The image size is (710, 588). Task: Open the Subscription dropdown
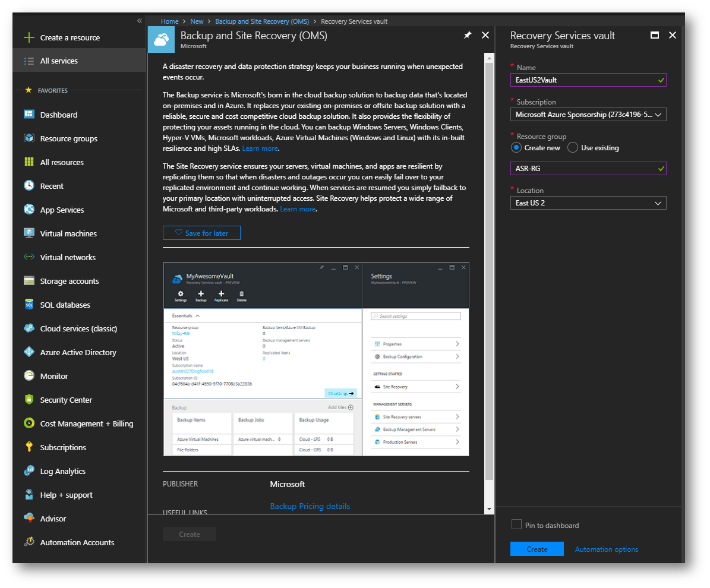coord(588,115)
